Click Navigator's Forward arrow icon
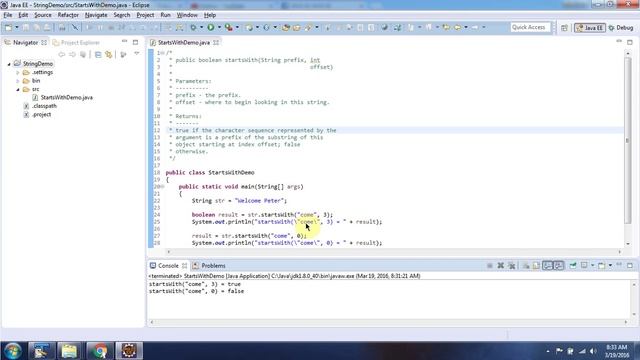 [72, 54]
